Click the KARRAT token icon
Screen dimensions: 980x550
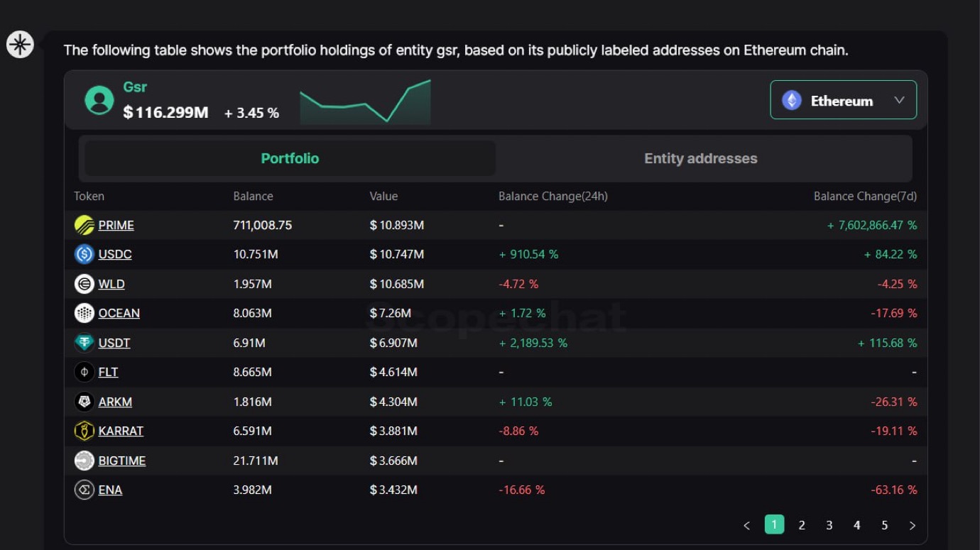[x=85, y=431]
